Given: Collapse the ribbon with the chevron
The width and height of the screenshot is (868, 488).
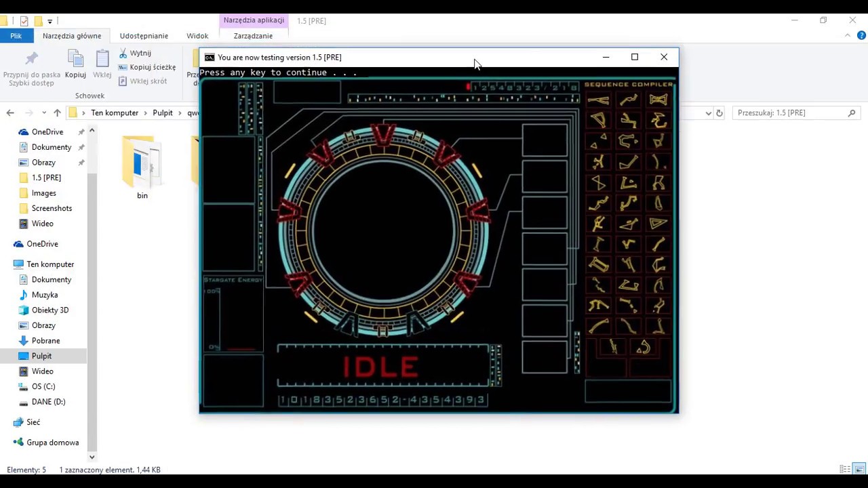Looking at the screenshot, I should point(848,36).
